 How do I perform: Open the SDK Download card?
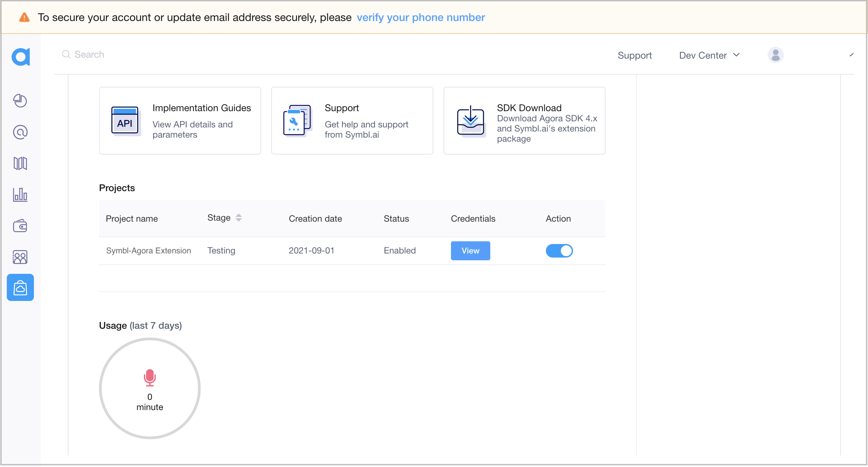[x=524, y=121]
